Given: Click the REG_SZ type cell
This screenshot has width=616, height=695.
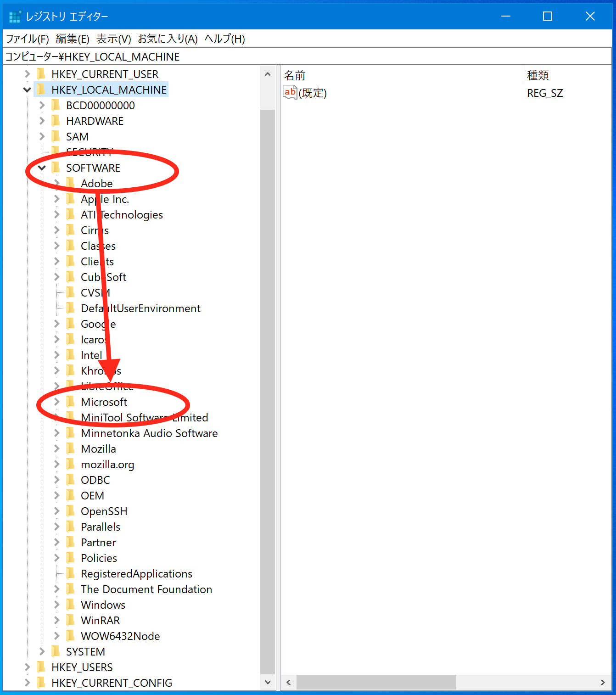Looking at the screenshot, I should click(x=545, y=93).
